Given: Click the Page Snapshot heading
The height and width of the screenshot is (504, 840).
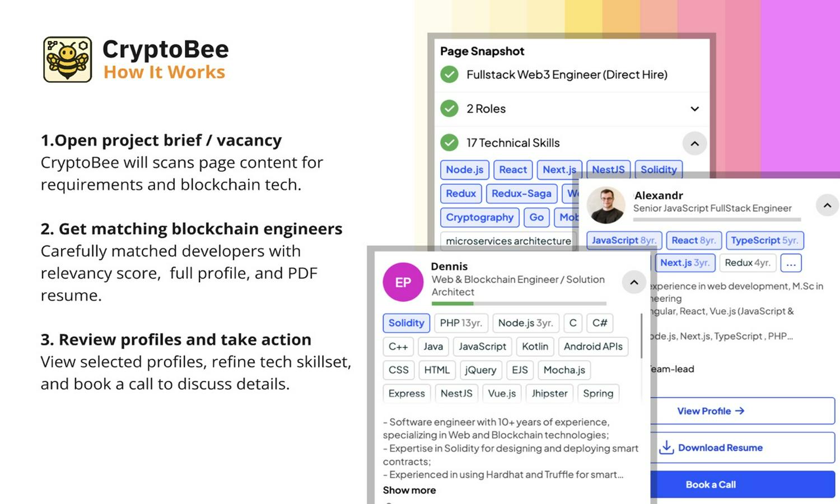Looking at the screenshot, I should (x=482, y=51).
